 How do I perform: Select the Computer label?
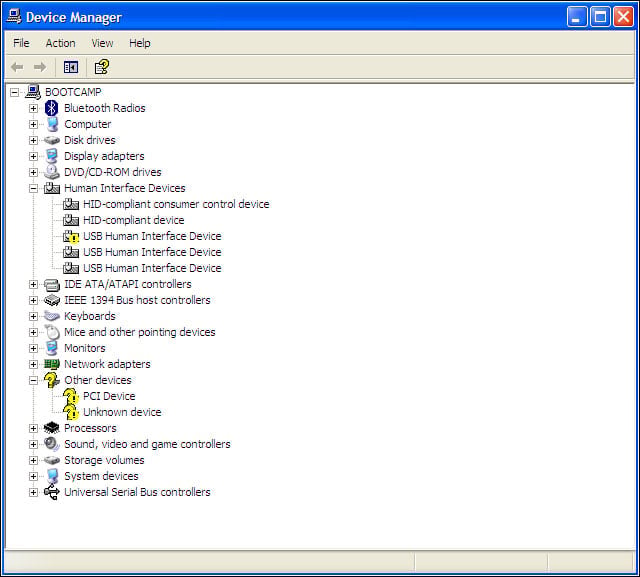87,124
